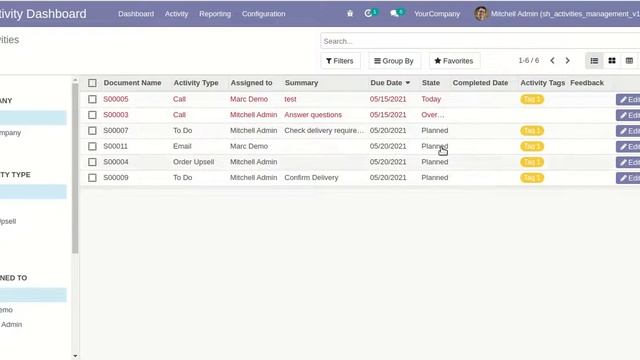Open record S00005
Viewport: 640px width, 360px height.
[116, 99]
